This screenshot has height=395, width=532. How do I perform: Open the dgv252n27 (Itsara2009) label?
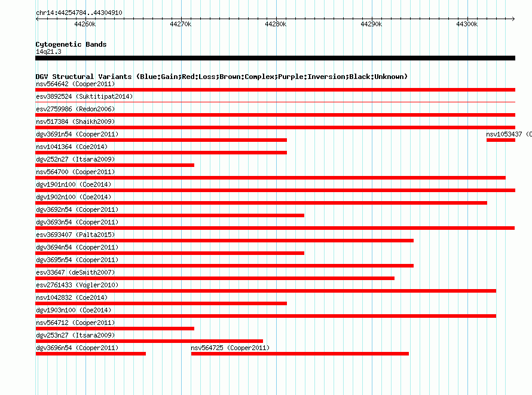pyautogui.click(x=75, y=159)
